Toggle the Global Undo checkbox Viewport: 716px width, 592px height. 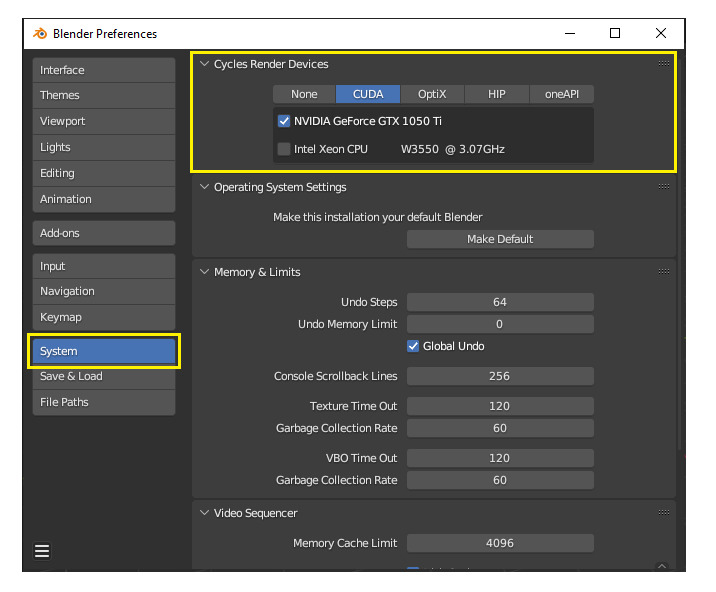pos(413,346)
